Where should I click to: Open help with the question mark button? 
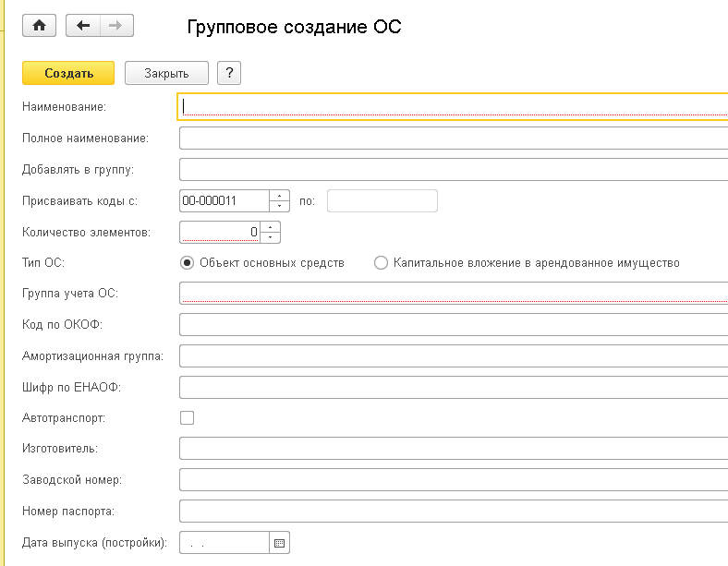coord(228,74)
